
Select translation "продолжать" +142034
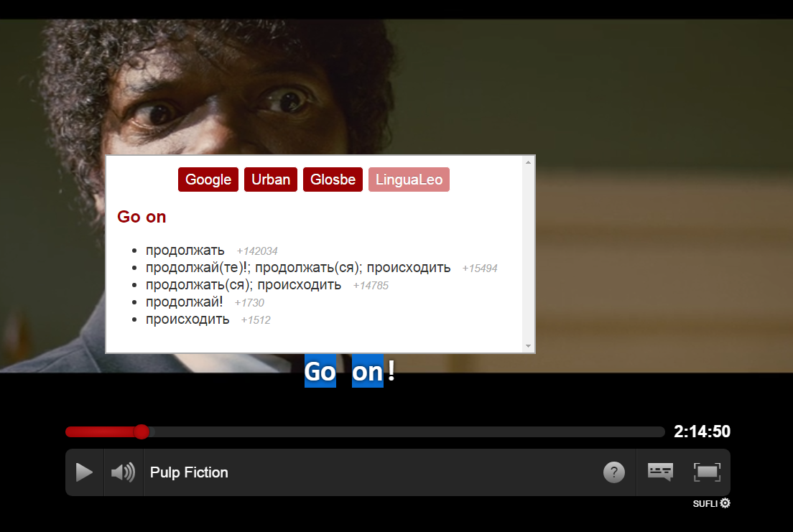pyautogui.click(x=185, y=251)
